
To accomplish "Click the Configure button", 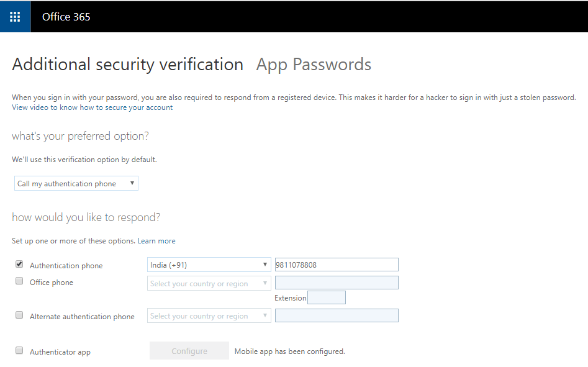I will 189,351.
